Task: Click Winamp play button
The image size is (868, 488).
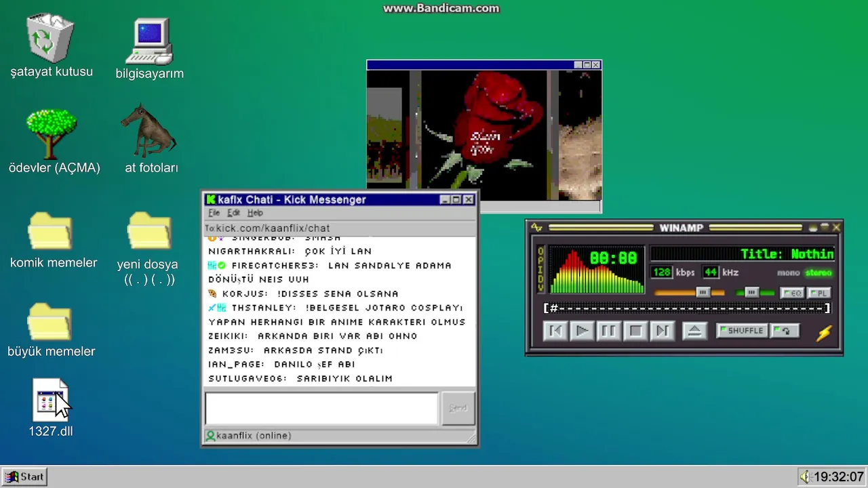Action: [x=582, y=331]
